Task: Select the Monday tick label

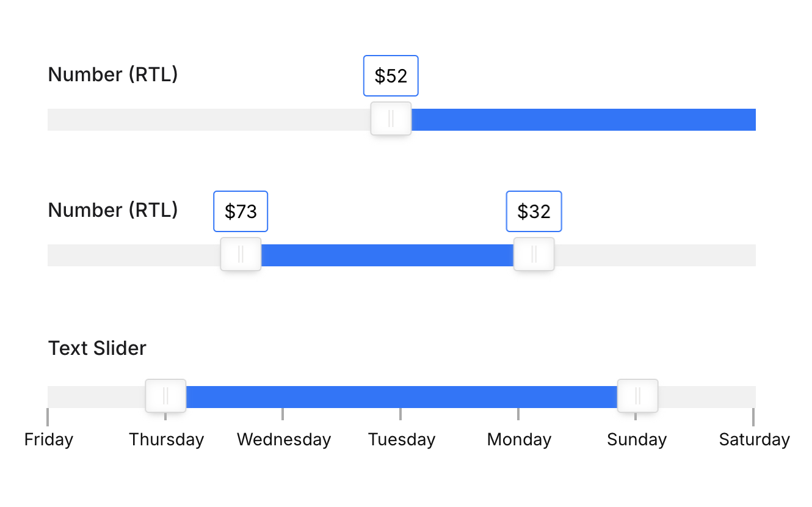Action: click(519, 439)
